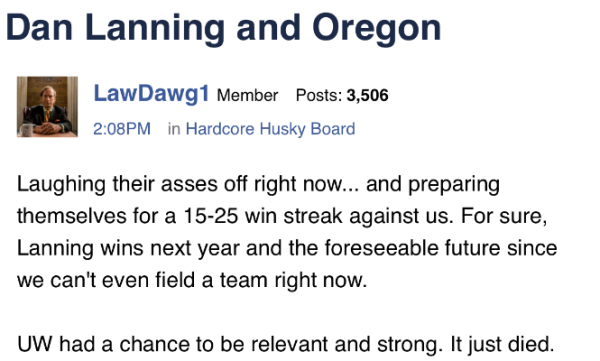This screenshot has height=361, width=600.
Task: Click the word "Dan" in the title
Action: click(39, 28)
